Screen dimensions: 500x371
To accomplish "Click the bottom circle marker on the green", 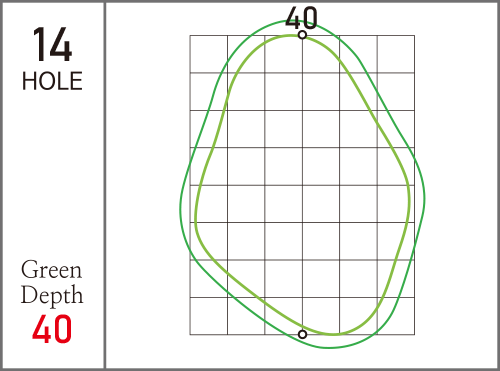I will 302,334.
